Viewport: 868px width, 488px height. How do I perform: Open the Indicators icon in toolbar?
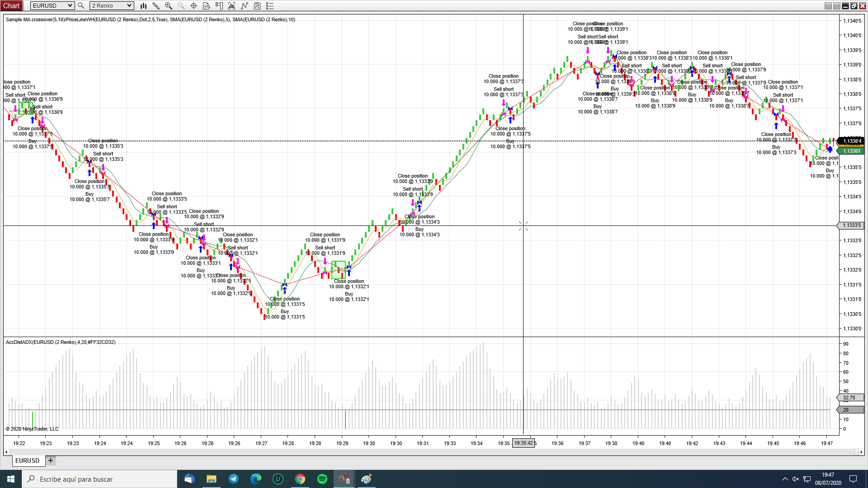(232, 6)
